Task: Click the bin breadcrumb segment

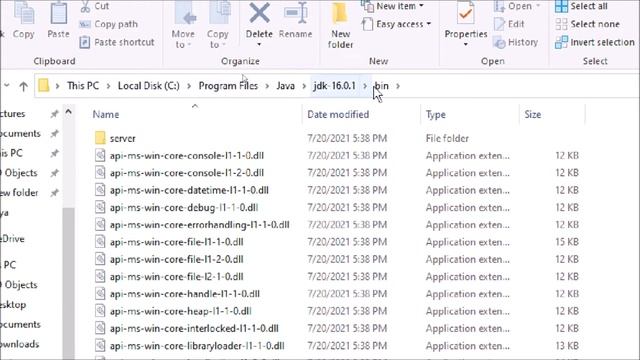Action: (382, 86)
